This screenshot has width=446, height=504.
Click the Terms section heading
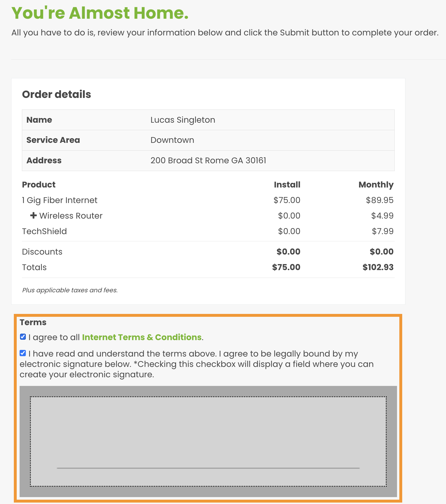pyautogui.click(x=33, y=322)
